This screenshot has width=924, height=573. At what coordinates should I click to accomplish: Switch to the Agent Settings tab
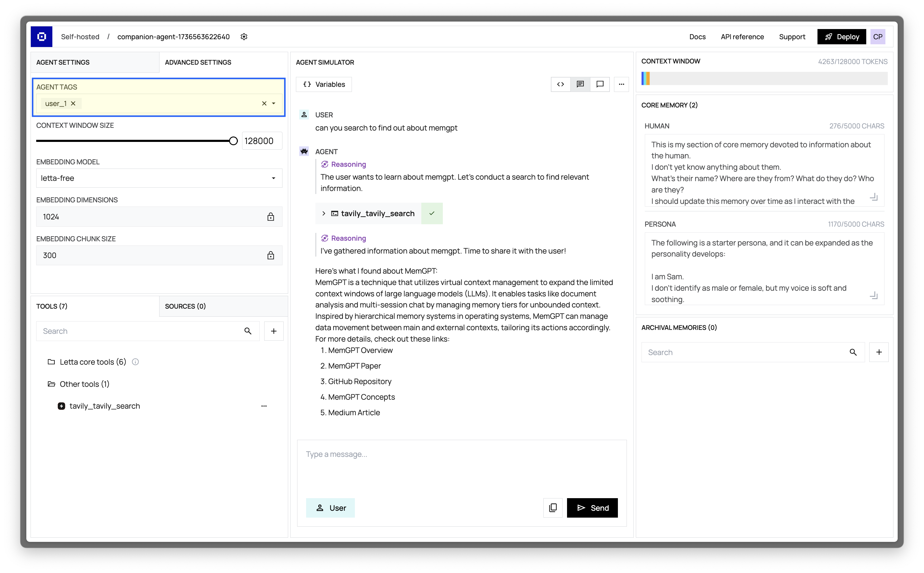[x=63, y=62]
